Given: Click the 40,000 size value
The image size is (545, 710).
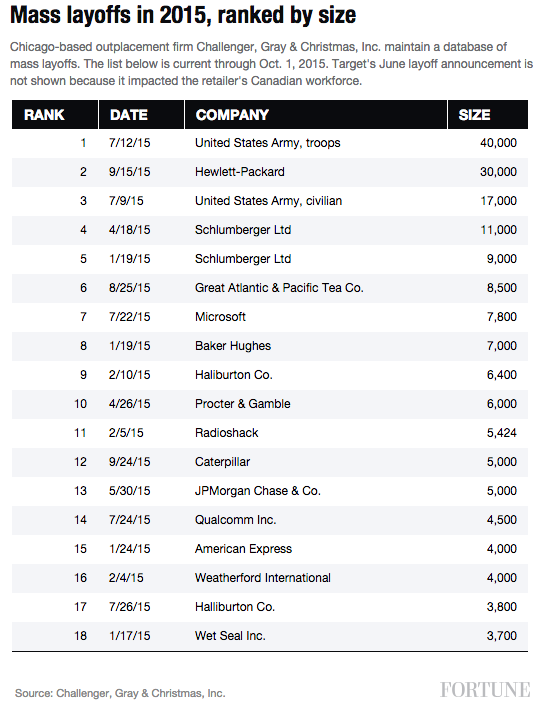Looking at the screenshot, I should (498, 143).
